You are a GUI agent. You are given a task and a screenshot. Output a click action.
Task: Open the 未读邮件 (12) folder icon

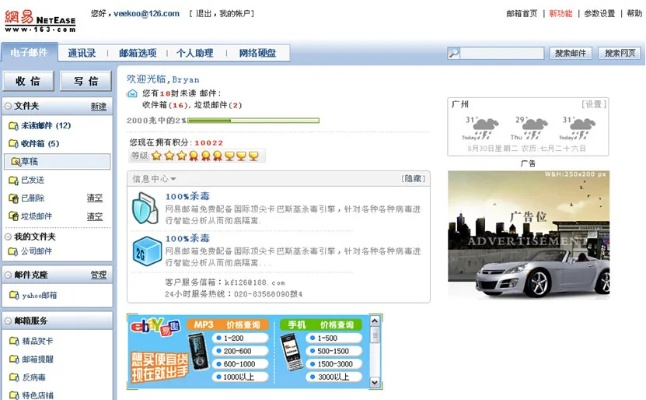point(13,126)
